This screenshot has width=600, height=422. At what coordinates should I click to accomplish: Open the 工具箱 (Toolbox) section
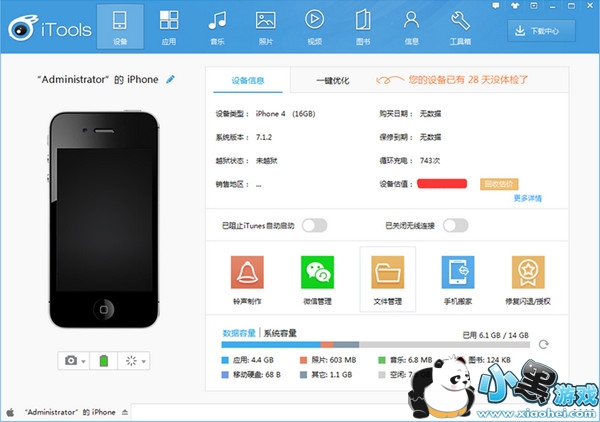click(x=460, y=27)
